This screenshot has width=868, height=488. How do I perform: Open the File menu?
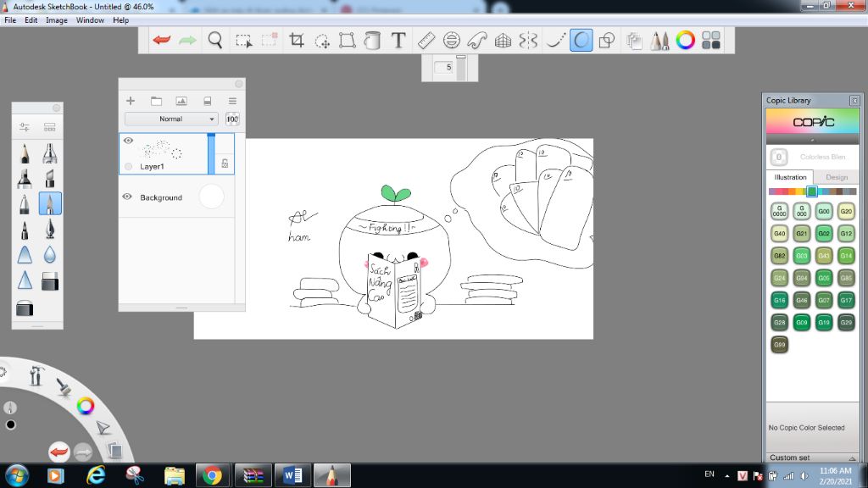(x=10, y=20)
